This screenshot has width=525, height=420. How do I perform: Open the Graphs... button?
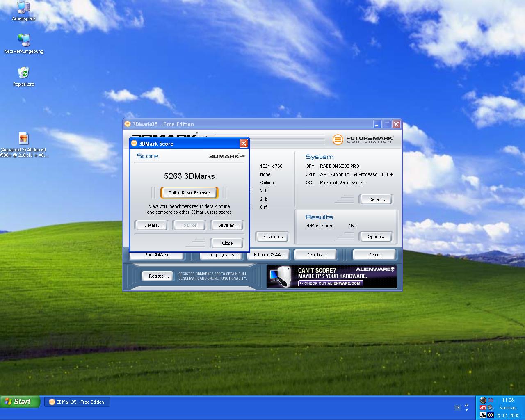point(317,255)
